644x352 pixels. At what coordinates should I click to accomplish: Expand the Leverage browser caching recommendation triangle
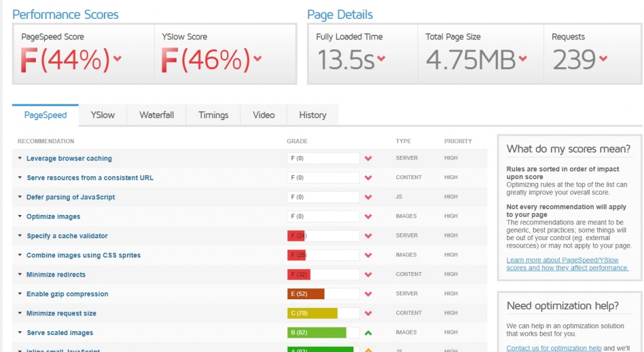point(19,158)
